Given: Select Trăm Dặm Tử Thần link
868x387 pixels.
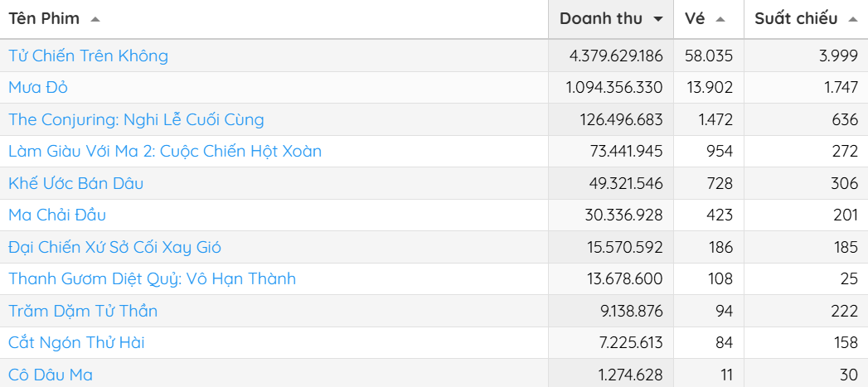Looking at the screenshot, I should 83,311.
